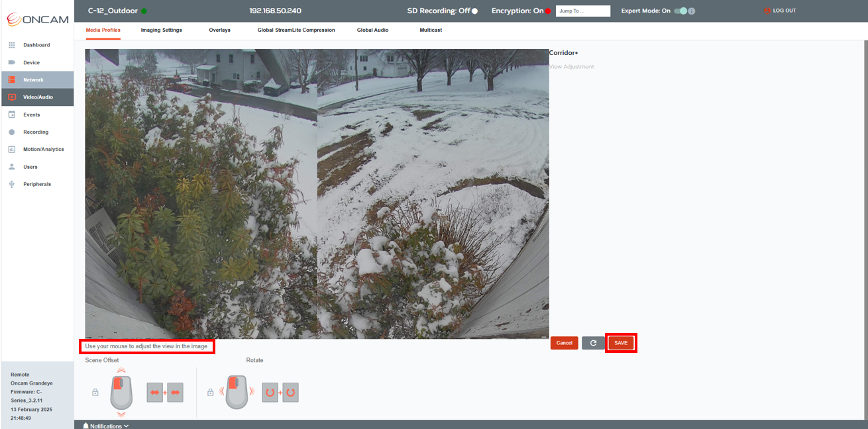The width and height of the screenshot is (868, 429).
Task: Click the red Cancel button
Action: point(564,343)
